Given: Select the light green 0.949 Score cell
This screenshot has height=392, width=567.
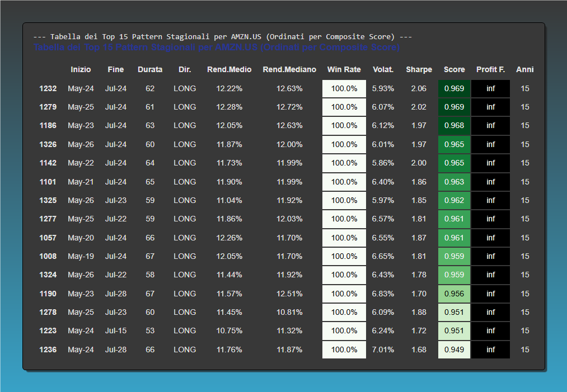Looking at the screenshot, I should click(x=454, y=349).
